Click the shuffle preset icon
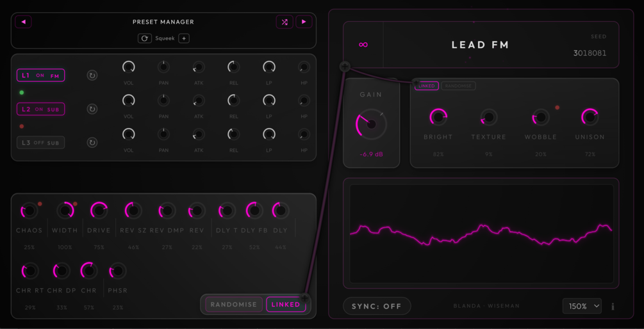This screenshot has height=329, width=644. pos(285,22)
